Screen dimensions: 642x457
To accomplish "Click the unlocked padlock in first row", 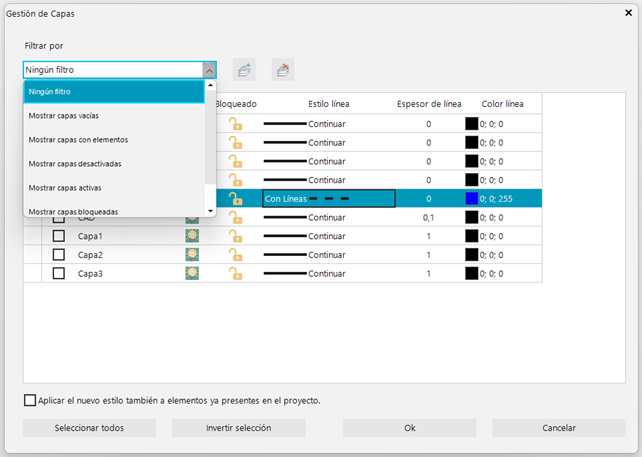I will click(x=235, y=124).
